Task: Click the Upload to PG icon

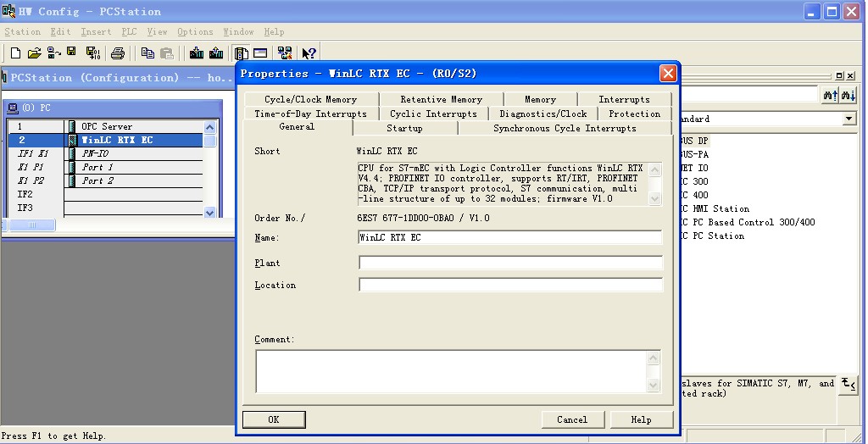Action: click(216, 53)
